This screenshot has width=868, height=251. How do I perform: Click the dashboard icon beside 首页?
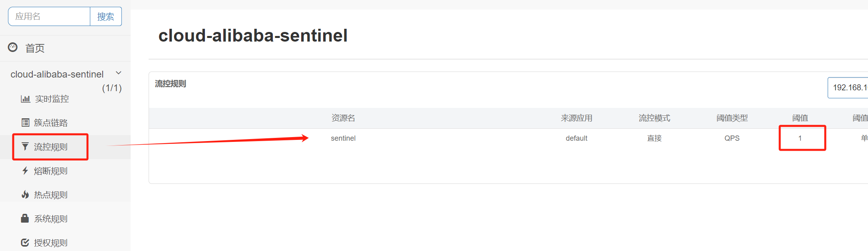click(13, 48)
